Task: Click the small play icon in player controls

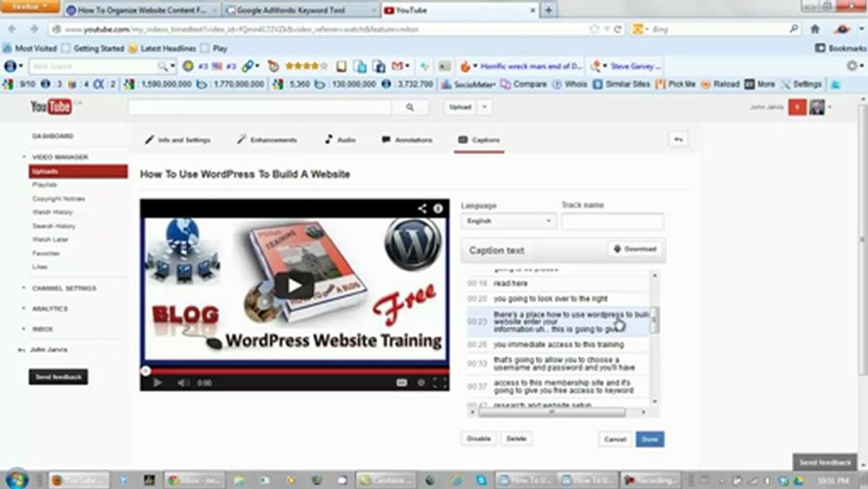Action: [157, 383]
